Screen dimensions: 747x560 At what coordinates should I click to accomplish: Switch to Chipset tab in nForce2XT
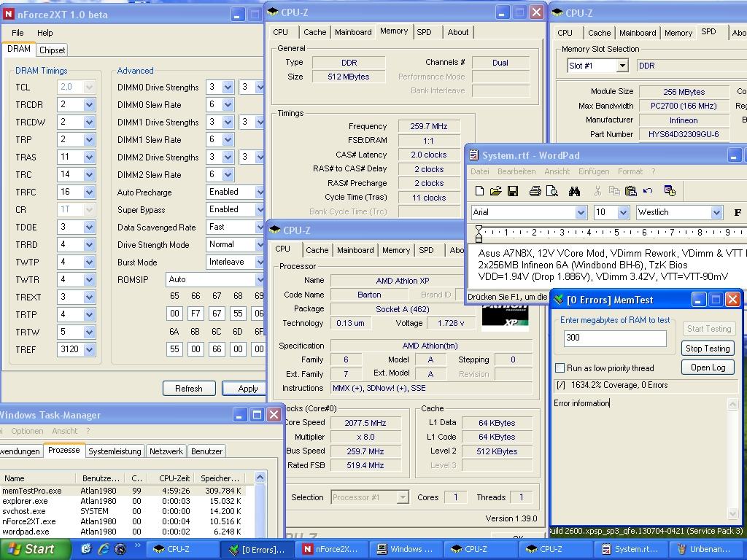[x=52, y=50]
